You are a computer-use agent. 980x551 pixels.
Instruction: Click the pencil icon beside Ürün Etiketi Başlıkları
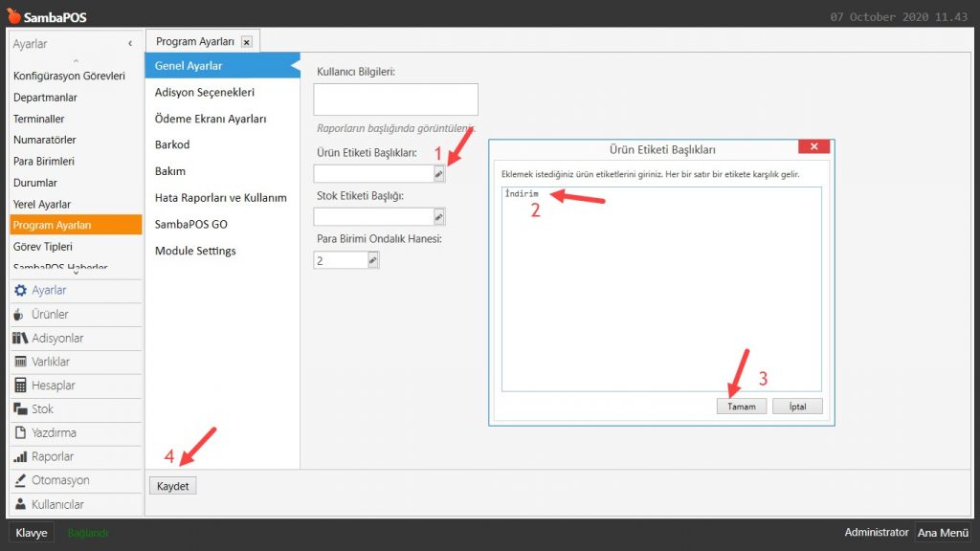(x=439, y=174)
